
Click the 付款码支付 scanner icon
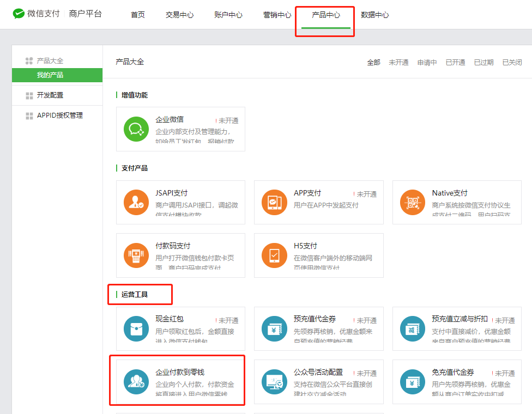tap(136, 255)
